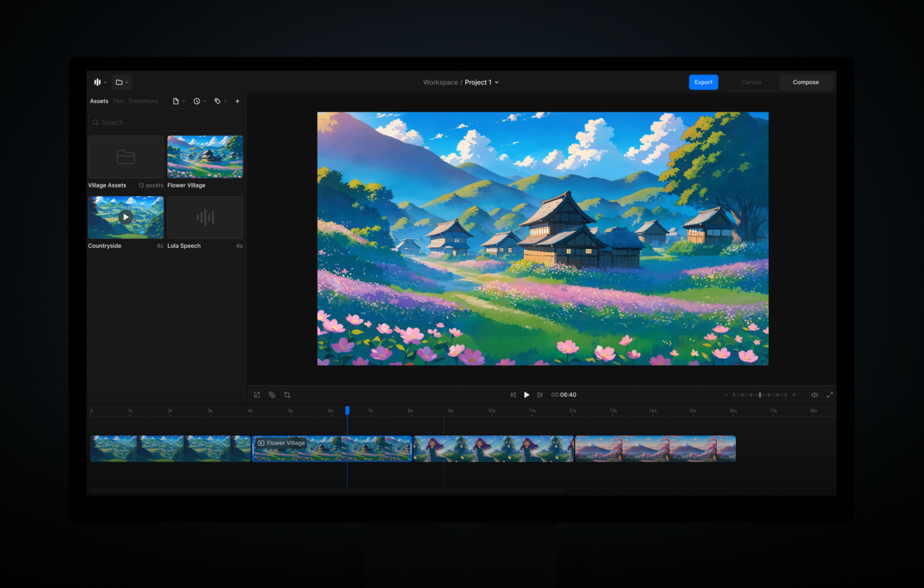Play the Countryside video thumbnail
Screen dimensions: 924x588
point(125,217)
